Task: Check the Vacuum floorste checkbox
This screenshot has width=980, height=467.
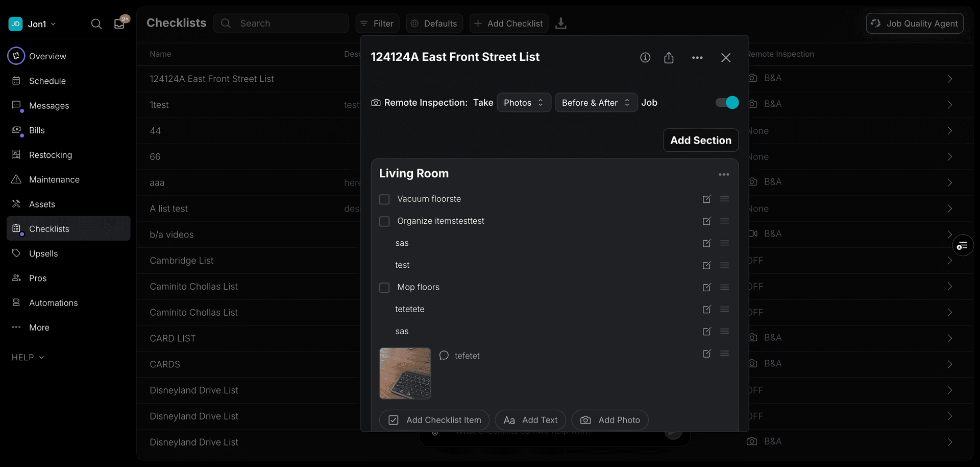Action: tap(384, 199)
